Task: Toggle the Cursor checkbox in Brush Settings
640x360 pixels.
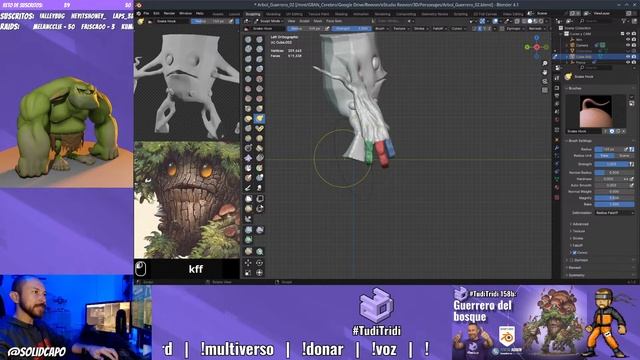Action: click(575, 253)
